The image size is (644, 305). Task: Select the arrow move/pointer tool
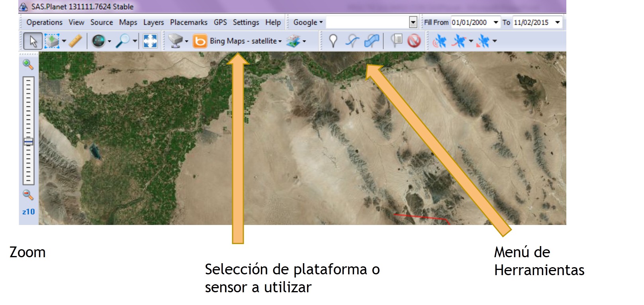[x=33, y=41]
